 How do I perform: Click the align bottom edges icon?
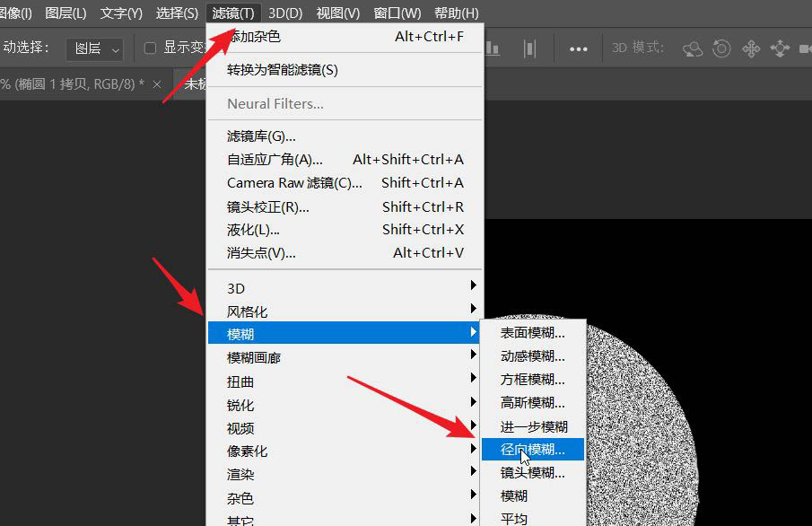[493, 48]
